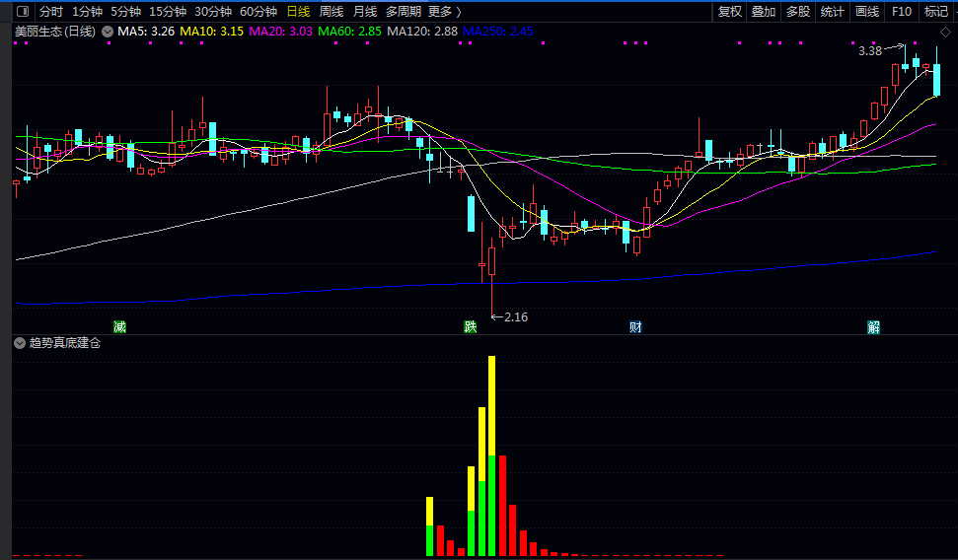Viewport: 958px width, 560px height.
Task: Expand the 趋势真底建仓 indicator dropdown
Action: [x=20, y=343]
